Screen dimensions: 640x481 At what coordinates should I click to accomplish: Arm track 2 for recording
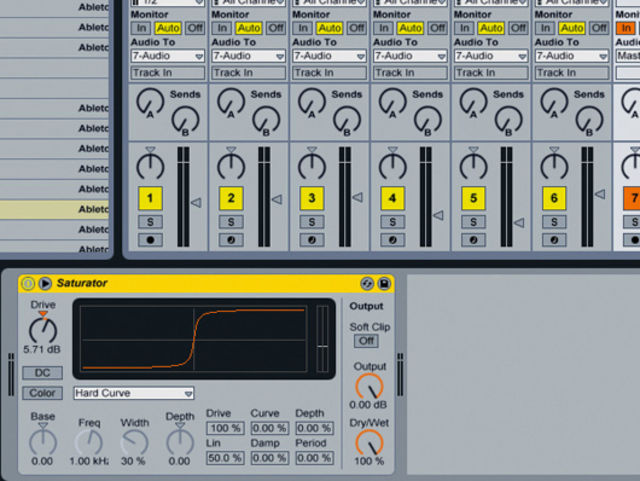(x=231, y=240)
